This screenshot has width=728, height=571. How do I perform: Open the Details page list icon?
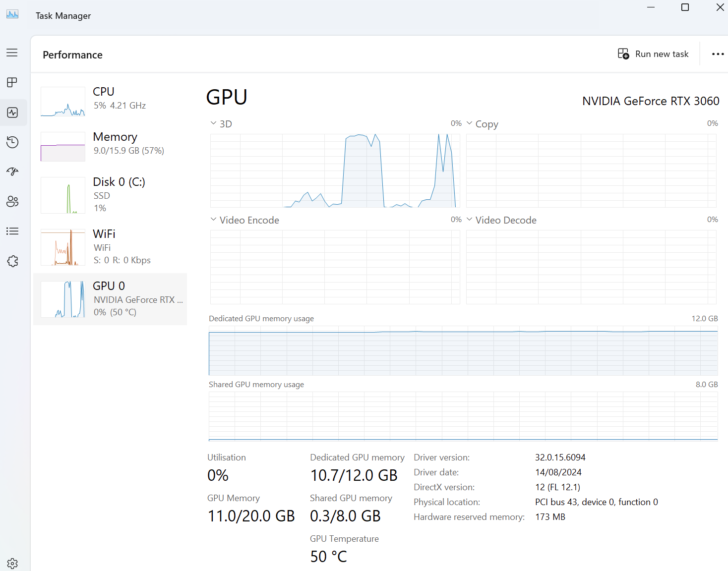12,231
